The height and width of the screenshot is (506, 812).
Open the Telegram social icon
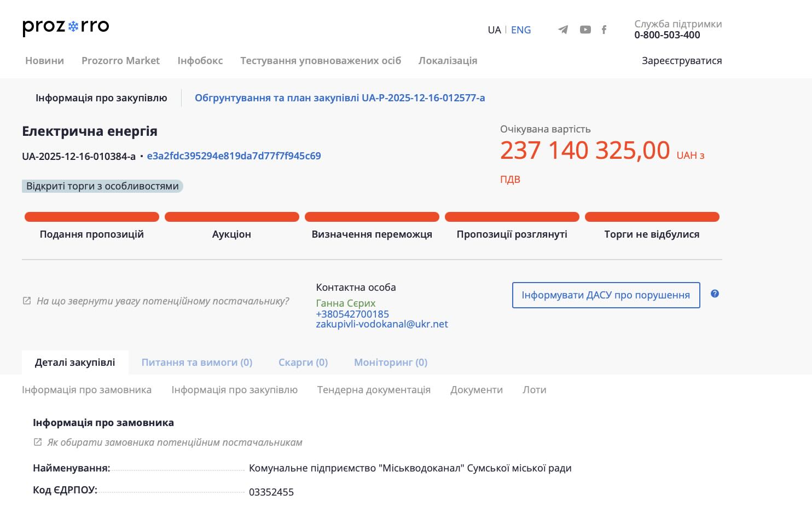[x=563, y=30]
